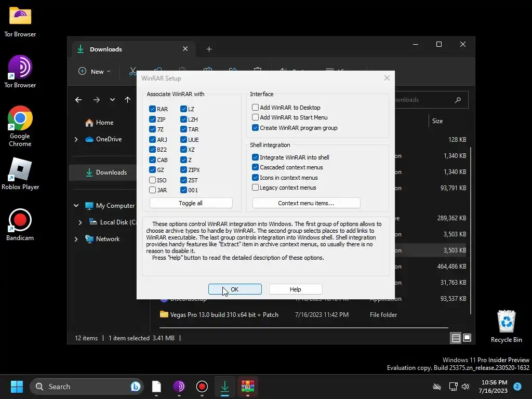
Task: Uncheck Icons in context menus
Action: pyautogui.click(x=255, y=178)
